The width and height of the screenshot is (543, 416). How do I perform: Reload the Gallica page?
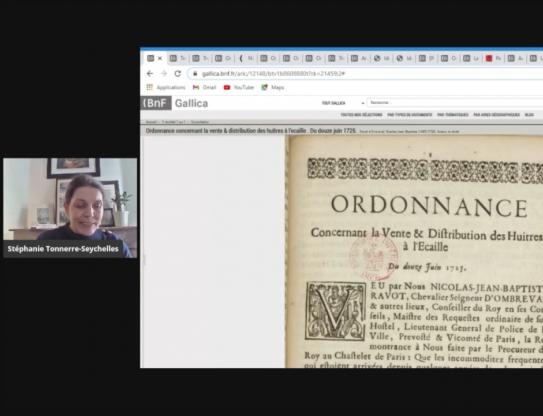point(178,73)
